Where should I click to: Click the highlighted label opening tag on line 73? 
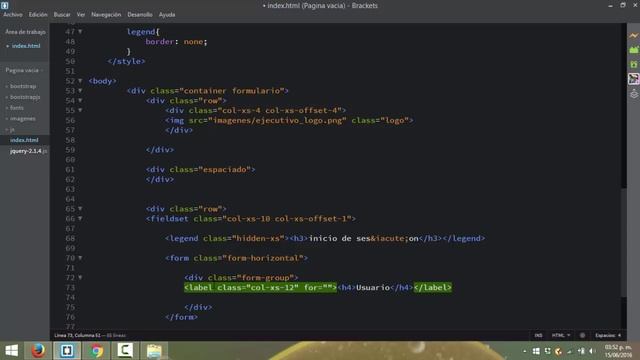(x=260, y=287)
